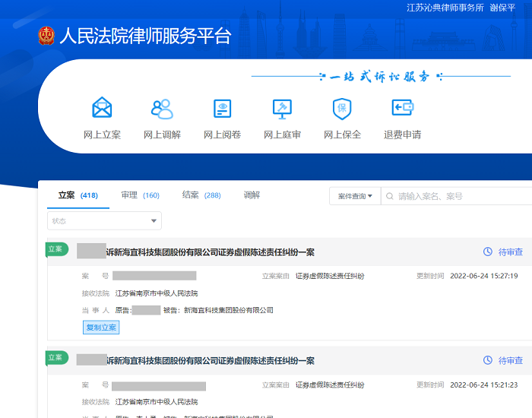Select the 调解 tab
532x418 pixels.
(252, 195)
